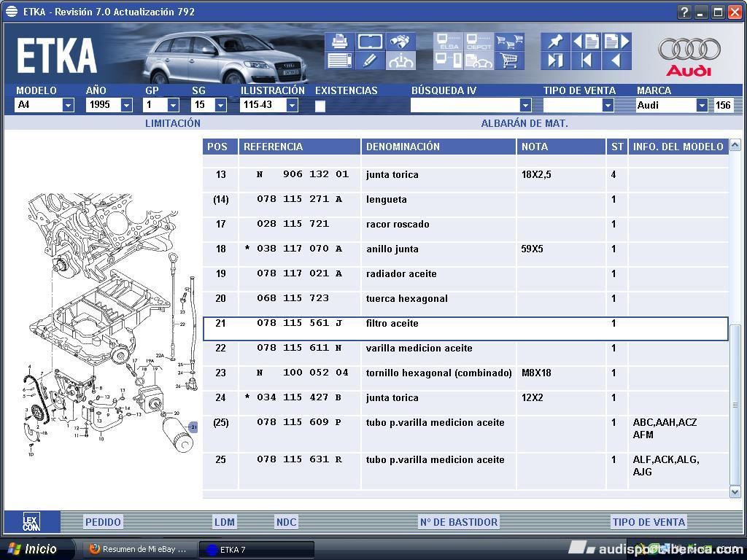Screen dimensions: 747x560
Task: Jump to first with the bar-arrow icon
Action: tap(586, 61)
